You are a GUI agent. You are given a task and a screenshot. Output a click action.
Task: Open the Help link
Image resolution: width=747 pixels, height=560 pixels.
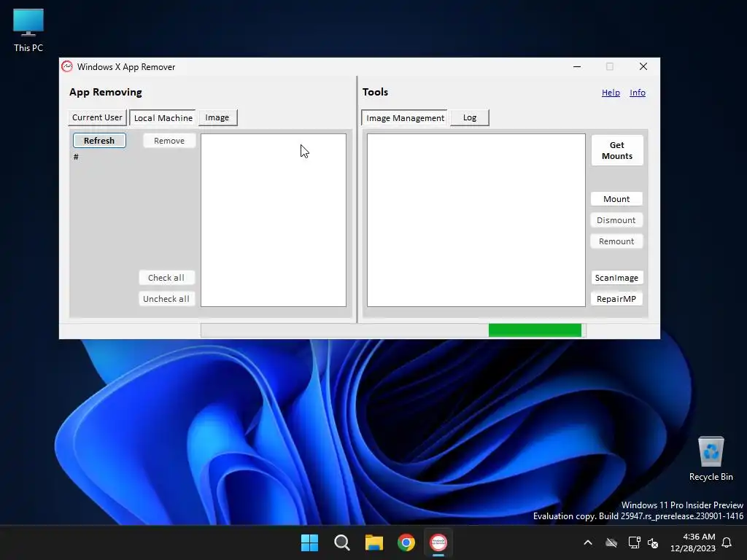click(611, 93)
